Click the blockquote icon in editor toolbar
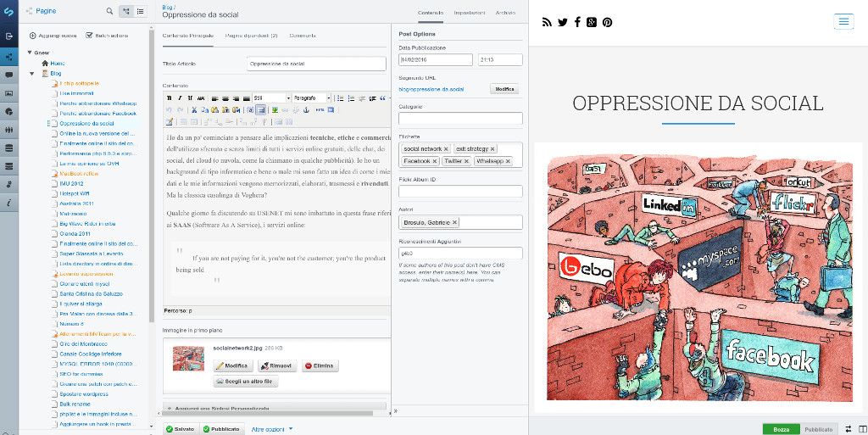Image resolution: width=868 pixels, height=435 pixels. tap(382, 98)
